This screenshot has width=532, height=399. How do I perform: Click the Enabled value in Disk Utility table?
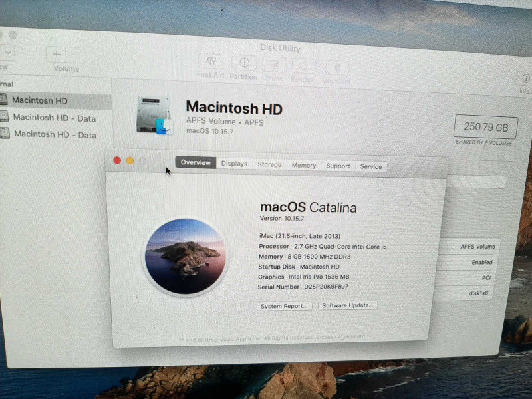tap(481, 262)
